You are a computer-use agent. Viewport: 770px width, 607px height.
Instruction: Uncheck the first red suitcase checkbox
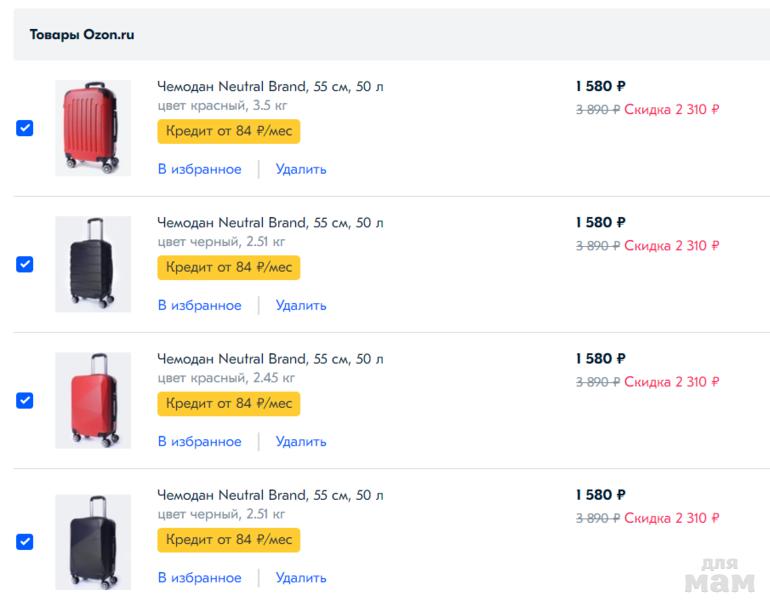[25, 128]
